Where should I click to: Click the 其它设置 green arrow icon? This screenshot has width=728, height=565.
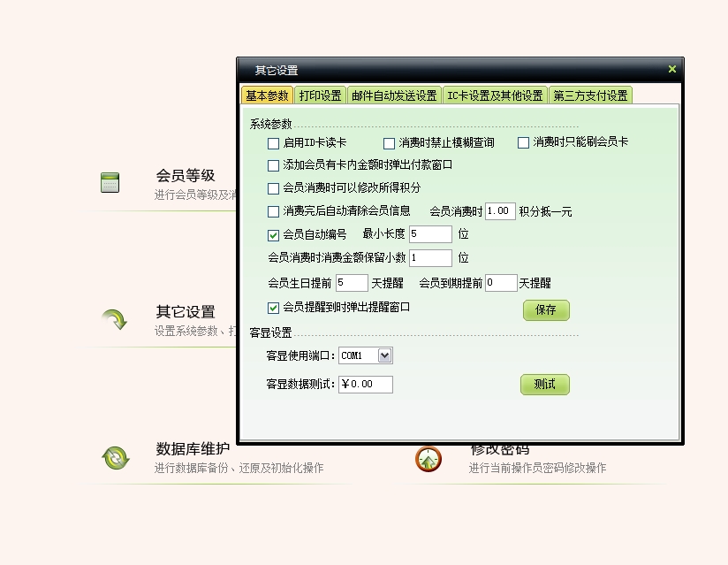pos(114,319)
